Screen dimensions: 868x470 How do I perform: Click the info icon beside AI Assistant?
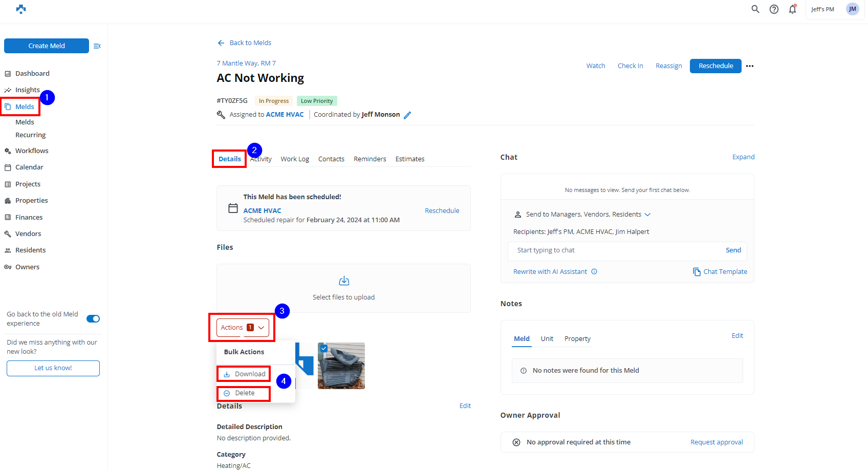pyautogui.click(x=594, y=272)
